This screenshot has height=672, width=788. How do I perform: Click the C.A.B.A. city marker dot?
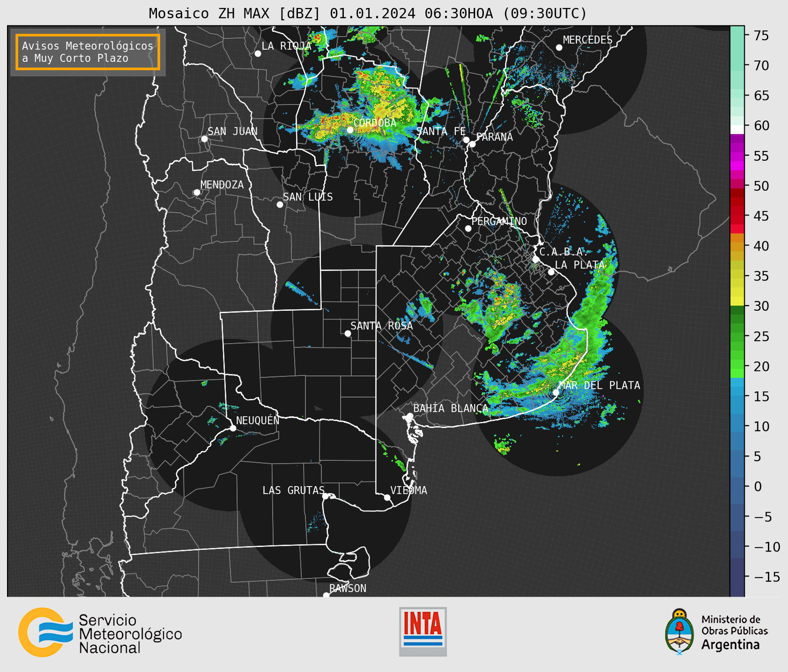coord(536,259)
